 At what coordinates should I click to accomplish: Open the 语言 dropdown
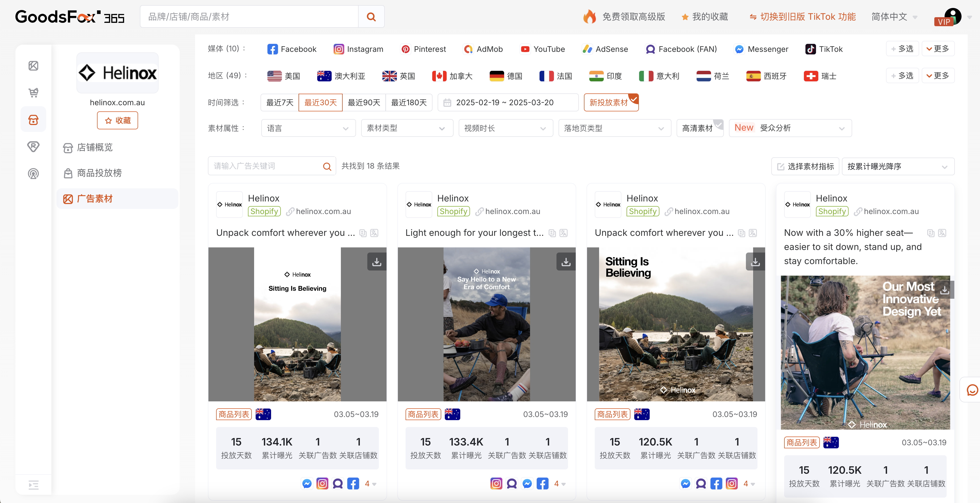click(308, 128)
